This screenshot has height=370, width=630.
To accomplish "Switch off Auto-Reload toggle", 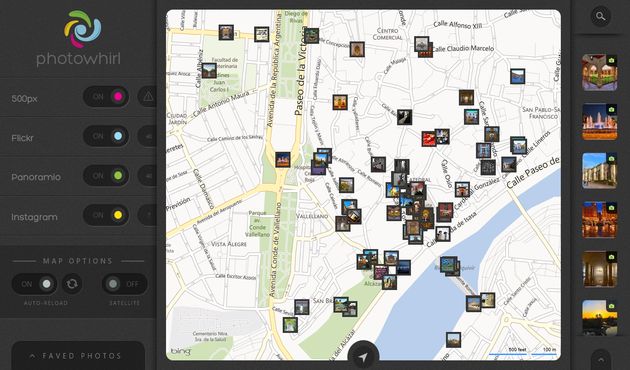I will pos(34,284).
